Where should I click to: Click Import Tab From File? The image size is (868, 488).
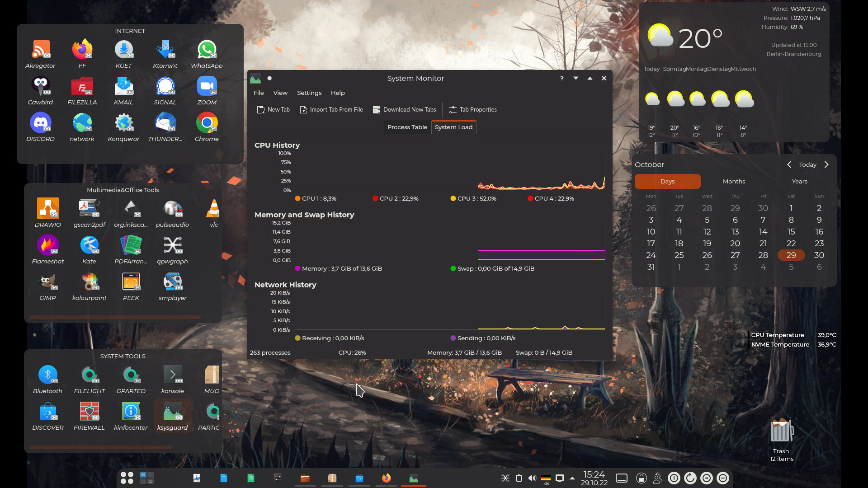(331, 110)
